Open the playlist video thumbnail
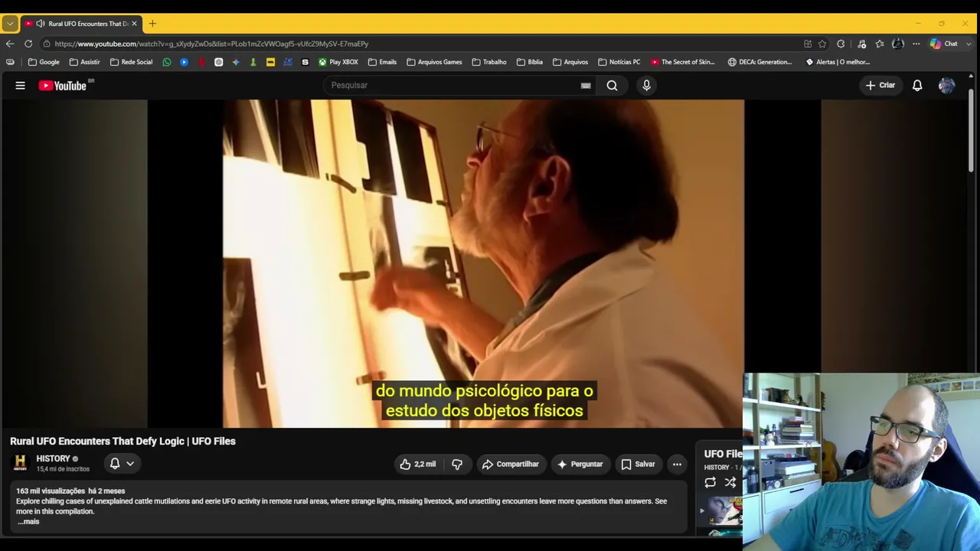The height and width of the screenshot is (551, 980). 724,511
